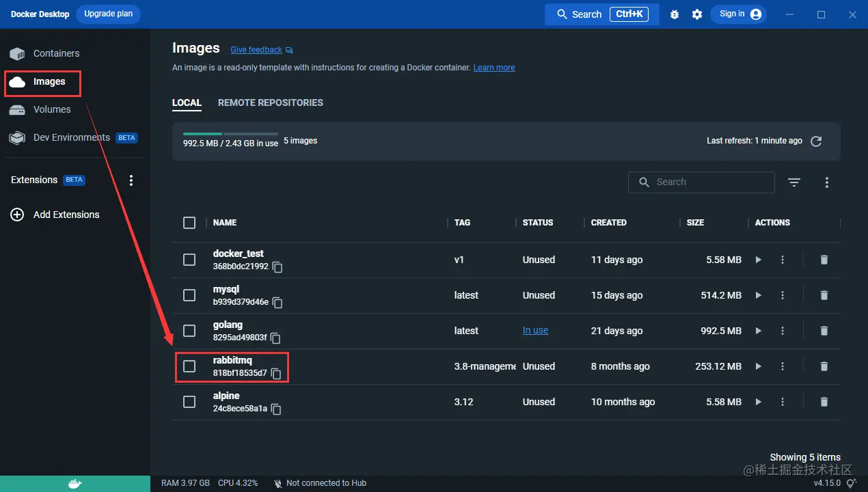This screenshot has width=868, height=492.
Task: Check the golang image checkbox
Action: (x=189, y=331)
